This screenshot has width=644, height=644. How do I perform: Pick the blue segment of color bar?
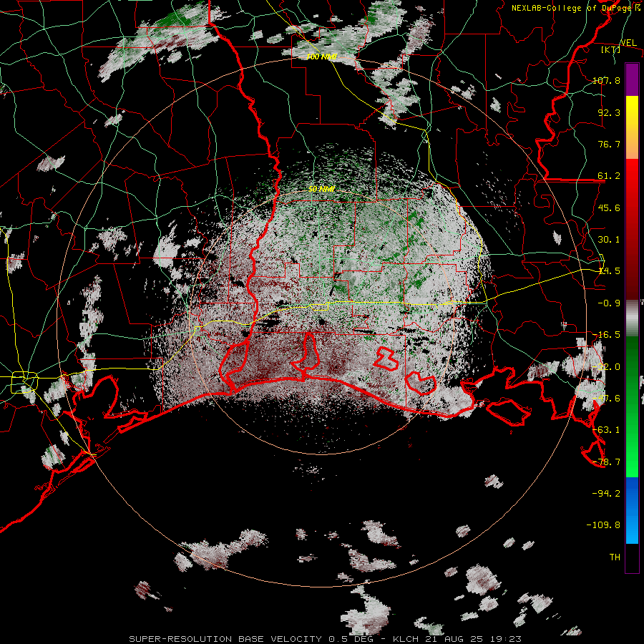coord(632,510)
